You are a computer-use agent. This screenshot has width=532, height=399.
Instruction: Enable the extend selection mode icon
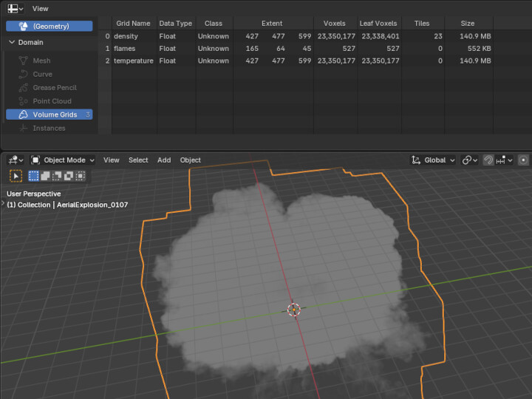45,176
